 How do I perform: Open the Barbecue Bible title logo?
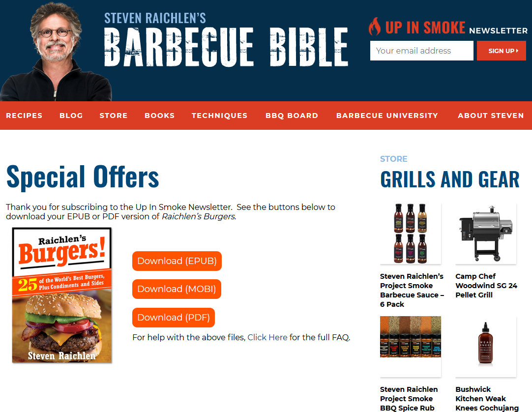[x=226, y=39]
